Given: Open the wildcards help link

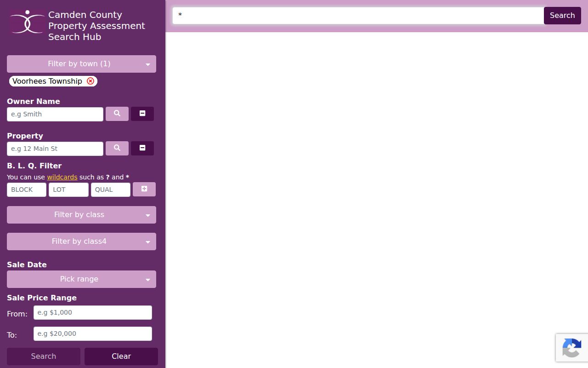Looking at the screenshot, I should (x=62, y=177).
